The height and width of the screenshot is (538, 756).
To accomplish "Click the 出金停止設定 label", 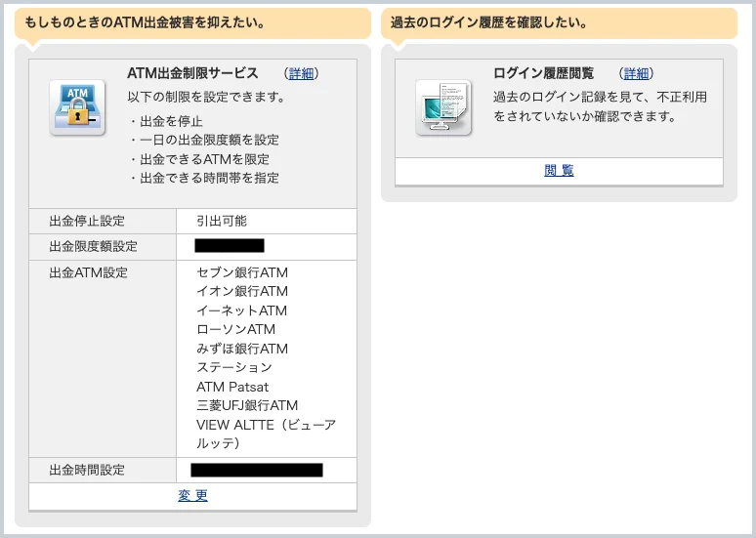I will (x=87, y=221).
